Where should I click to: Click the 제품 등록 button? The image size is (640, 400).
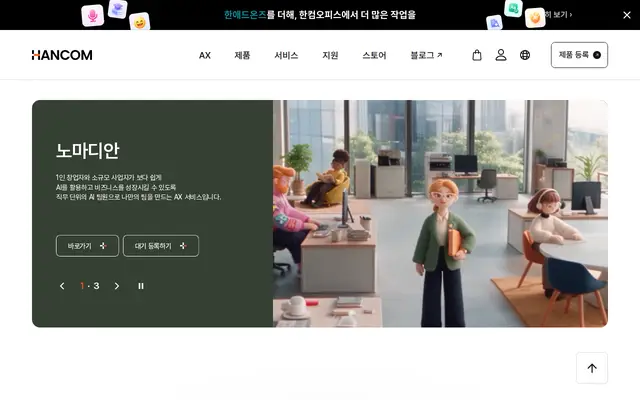pos(579,55)
